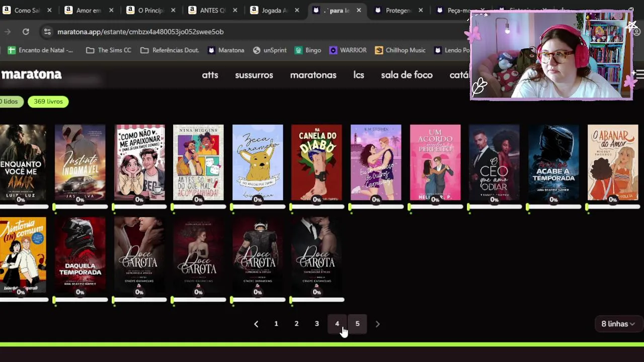Close the active 'para le' tab

tap(359, 10)
